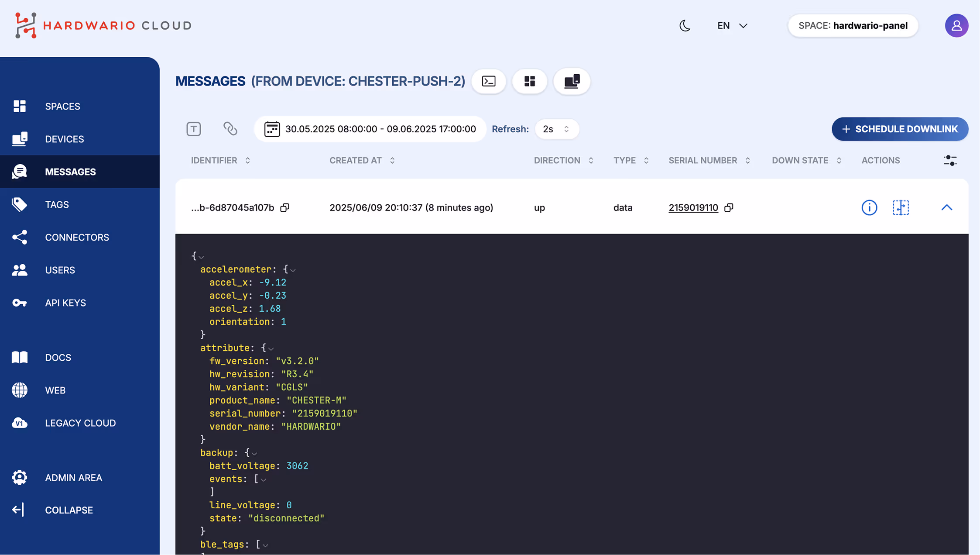The width and height of the screenshot is (980, 555).
Task: Click the product_name value "CHESTER-M"
Action: point(316,400)
